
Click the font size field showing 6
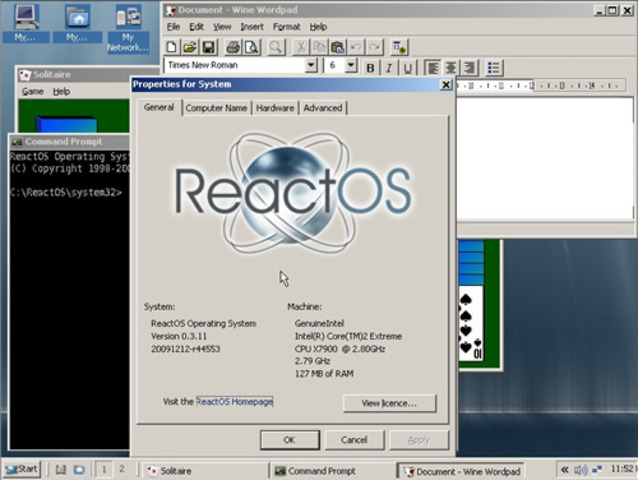coord(335,65)
